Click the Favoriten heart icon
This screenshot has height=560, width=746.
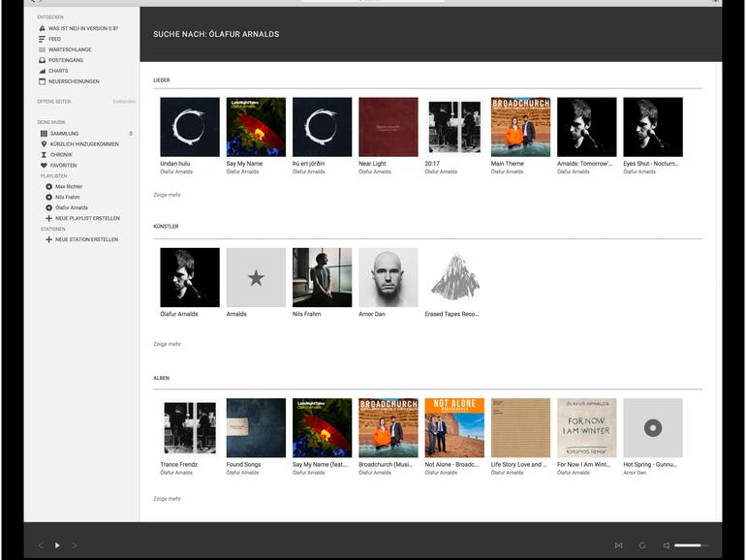click(x=44, y=166)
